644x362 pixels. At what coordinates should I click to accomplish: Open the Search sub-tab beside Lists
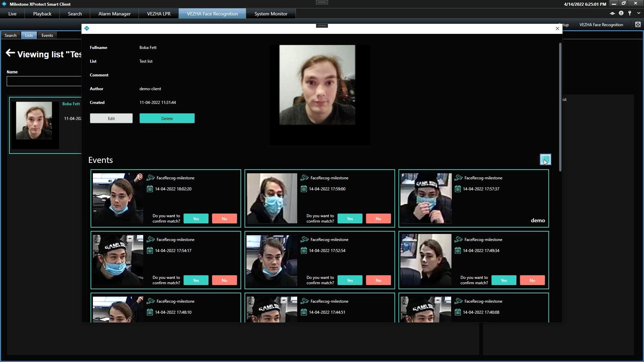coord(10,35)
